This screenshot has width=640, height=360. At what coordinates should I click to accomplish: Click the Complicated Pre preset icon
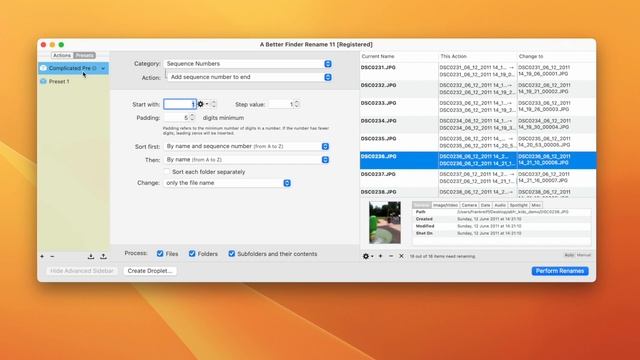click(x=43, y=68)
